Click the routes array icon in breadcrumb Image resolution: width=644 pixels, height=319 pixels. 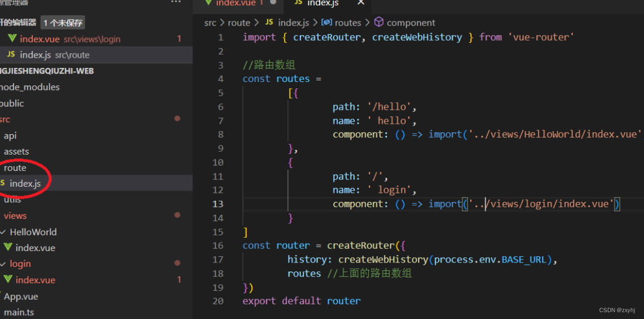click(x=327, y=22)
